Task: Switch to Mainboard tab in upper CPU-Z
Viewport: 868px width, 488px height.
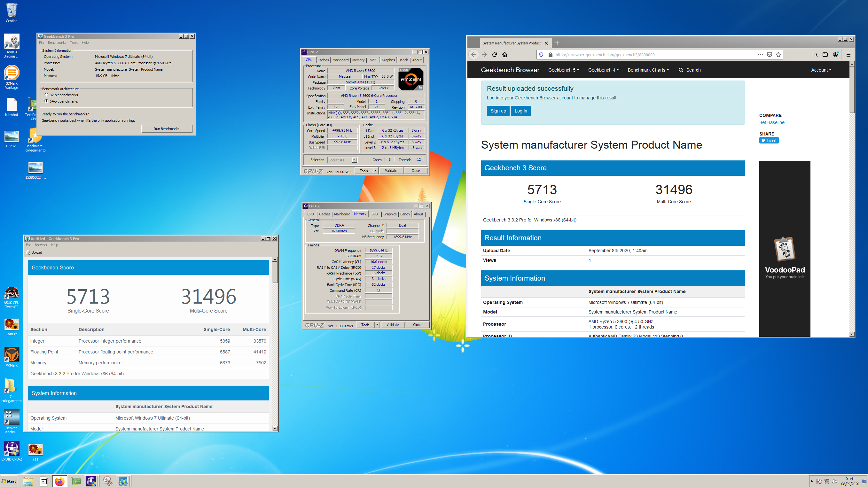Action: (x=340, y=60)
